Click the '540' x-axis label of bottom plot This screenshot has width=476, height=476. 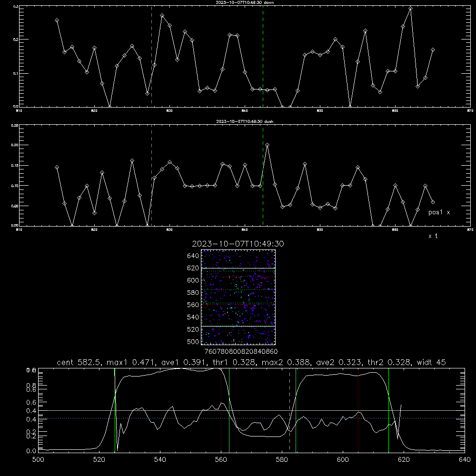pos(160,460)
